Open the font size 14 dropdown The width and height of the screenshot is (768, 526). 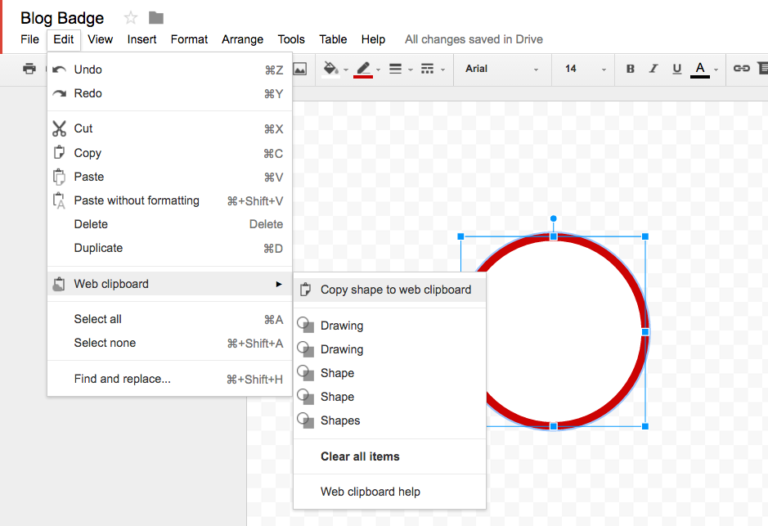click(x=585, y=69)
